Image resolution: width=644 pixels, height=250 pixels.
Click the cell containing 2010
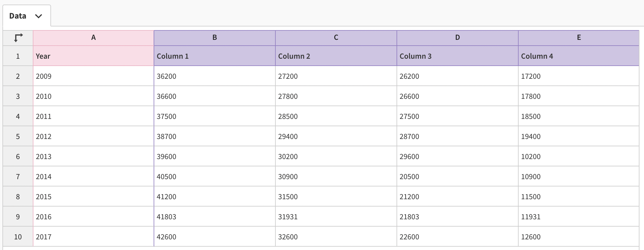(x=94, y=96)
